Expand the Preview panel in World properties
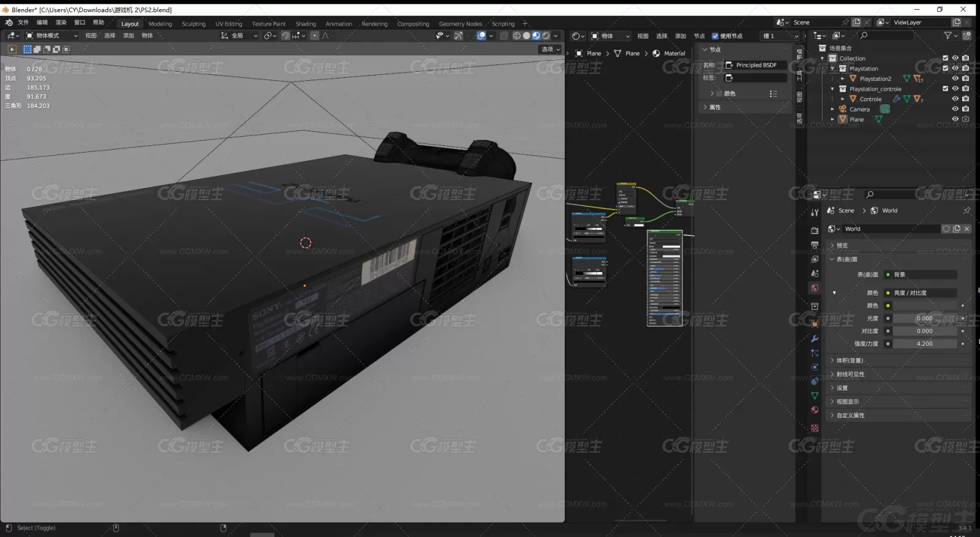 click(x=899, y=245)
